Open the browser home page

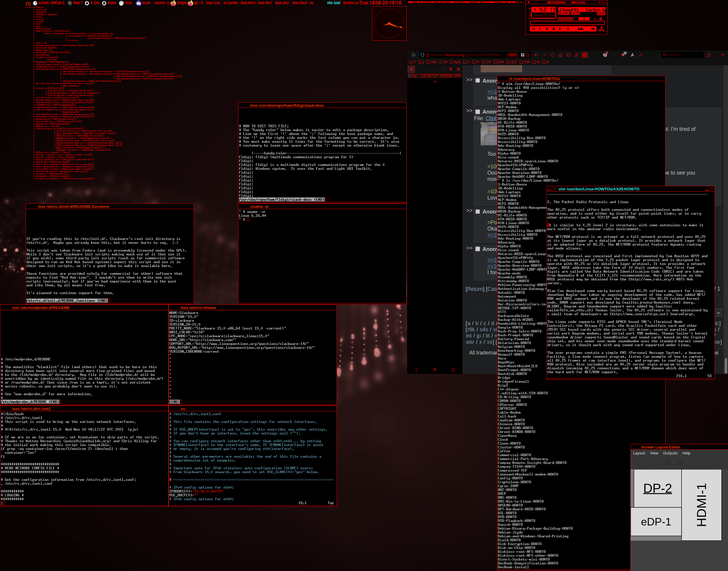(x=560, y=55)
